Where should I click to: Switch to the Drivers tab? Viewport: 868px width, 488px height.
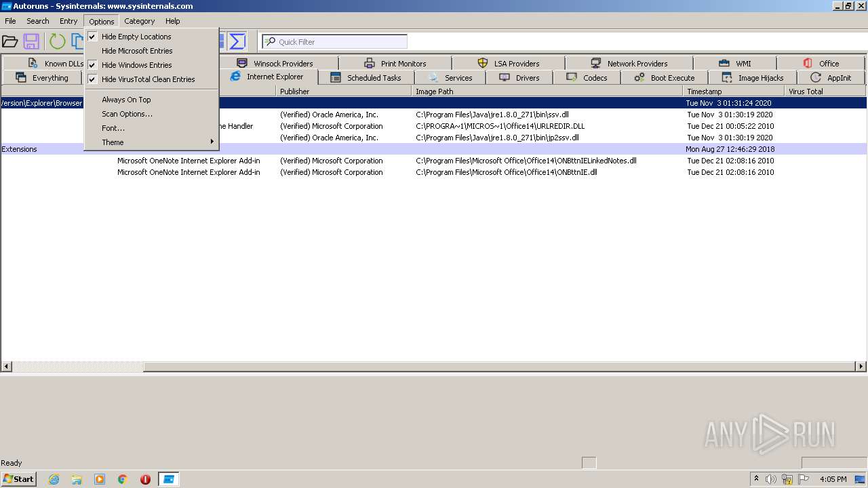click(519, 78)
